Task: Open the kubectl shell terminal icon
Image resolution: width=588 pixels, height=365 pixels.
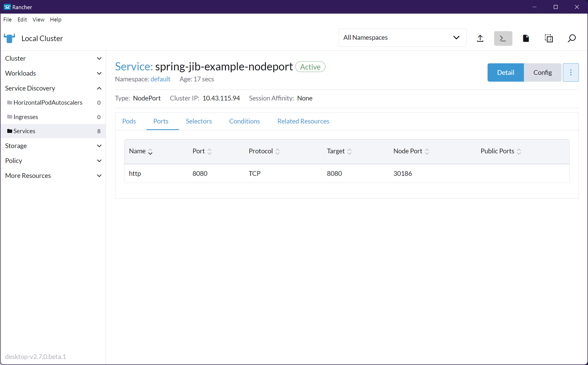Action: coord(503,38)
